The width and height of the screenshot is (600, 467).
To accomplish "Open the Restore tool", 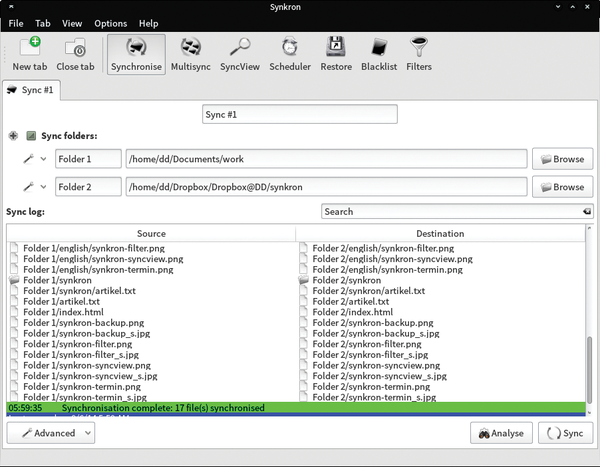I will coord(336,54).
